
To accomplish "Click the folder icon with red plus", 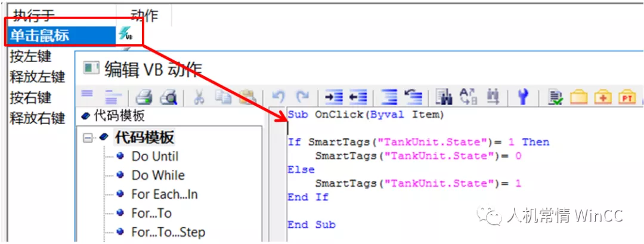I will tap(603, 97).
